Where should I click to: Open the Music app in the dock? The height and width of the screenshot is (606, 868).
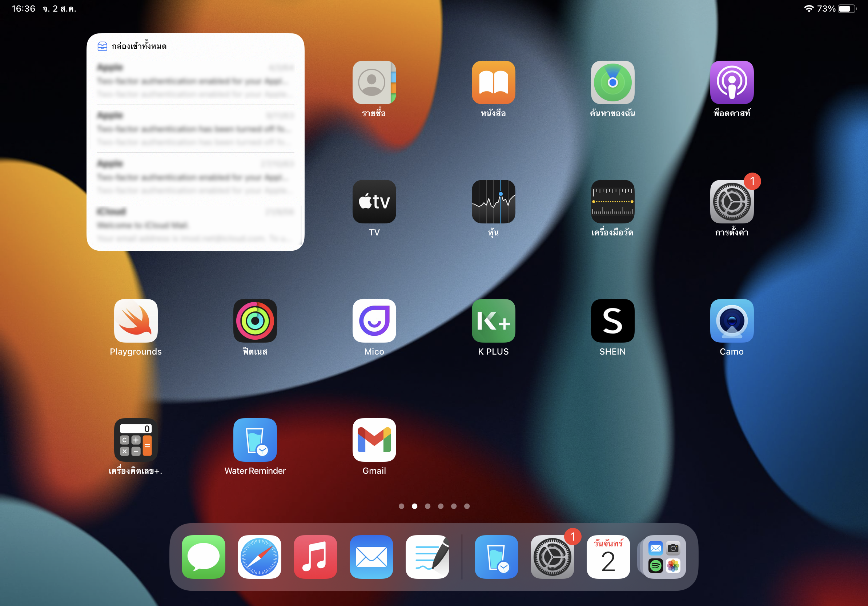315,557
